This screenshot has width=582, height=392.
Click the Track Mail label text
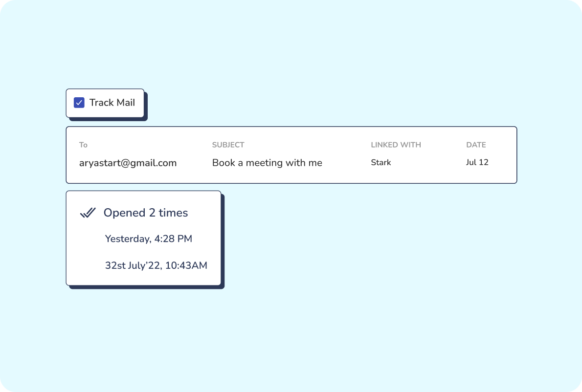pyautogui.click(x=112, y=103)
